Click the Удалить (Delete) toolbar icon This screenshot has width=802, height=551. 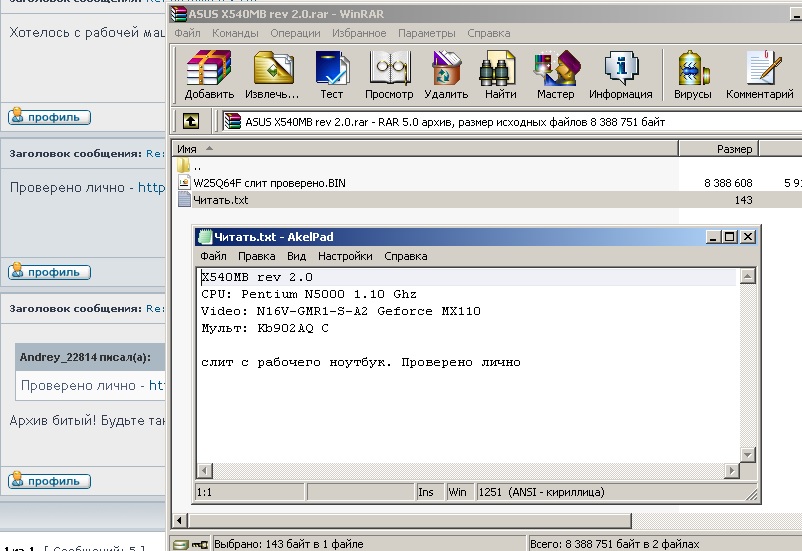coord(446,74)
